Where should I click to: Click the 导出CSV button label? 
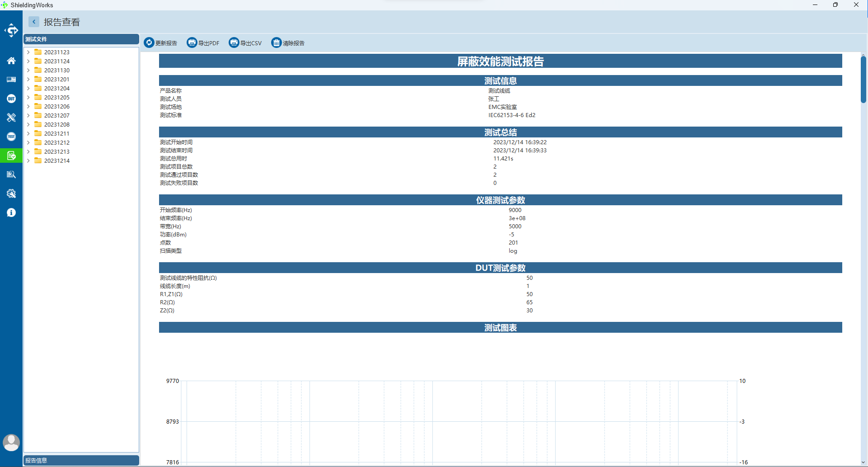point(251,43)
